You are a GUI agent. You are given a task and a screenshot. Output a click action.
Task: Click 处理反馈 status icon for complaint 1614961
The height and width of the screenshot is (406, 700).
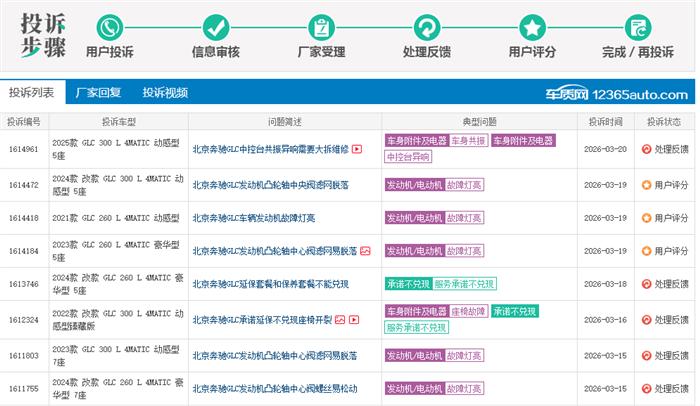pyautogui.click(x=646, y=150)
